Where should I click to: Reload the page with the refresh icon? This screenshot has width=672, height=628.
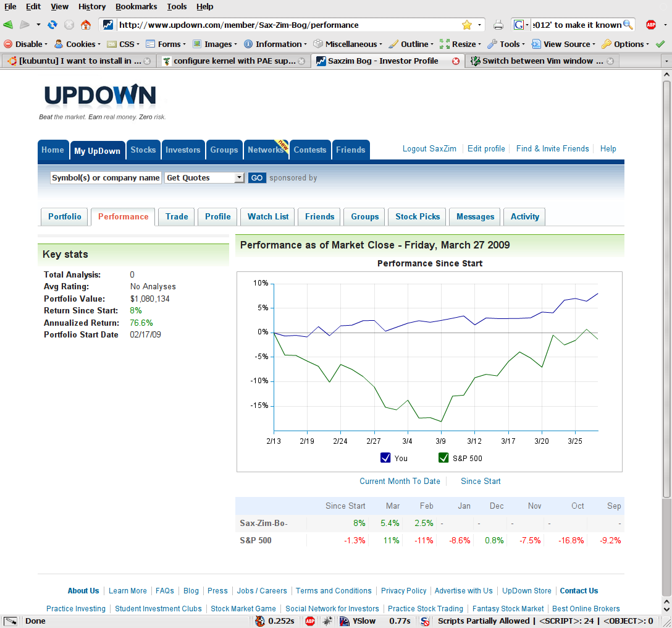click(x=52, y=25)
